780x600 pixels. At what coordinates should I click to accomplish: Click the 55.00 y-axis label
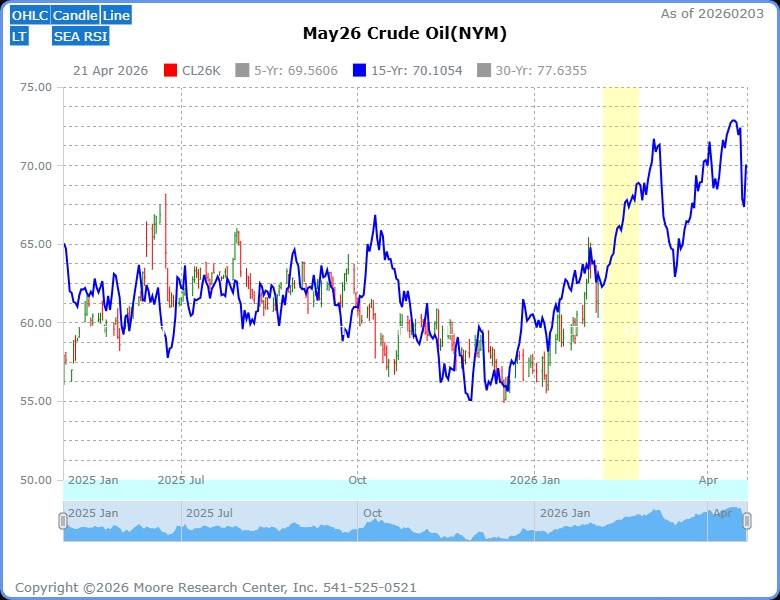[x=36, y=401]
